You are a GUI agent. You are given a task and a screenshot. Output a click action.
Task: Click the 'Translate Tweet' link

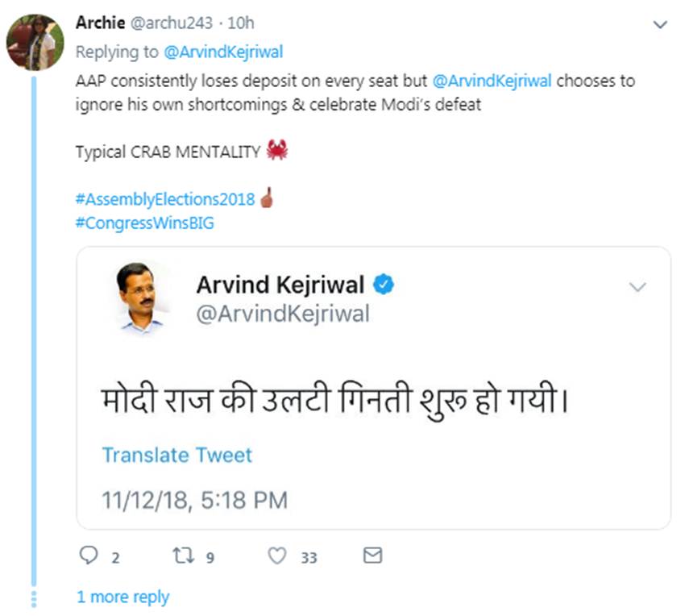[x=176, y=455]
